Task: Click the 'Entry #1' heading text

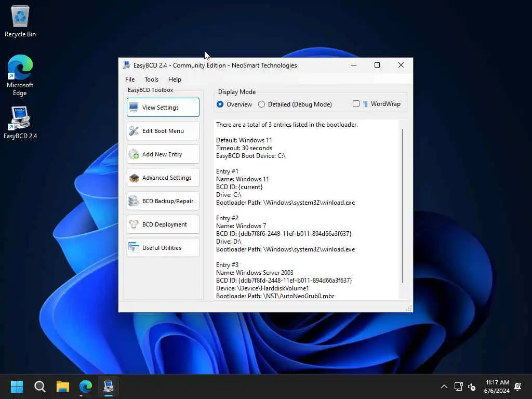Action: click(227, 171)
